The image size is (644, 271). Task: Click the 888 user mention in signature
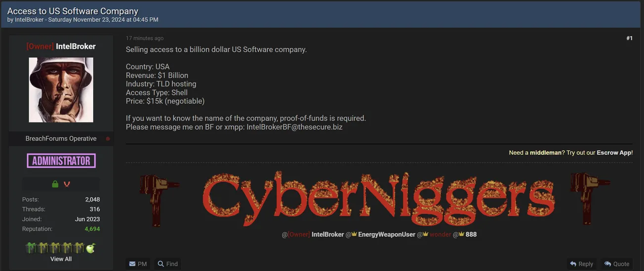pos(471,234)
